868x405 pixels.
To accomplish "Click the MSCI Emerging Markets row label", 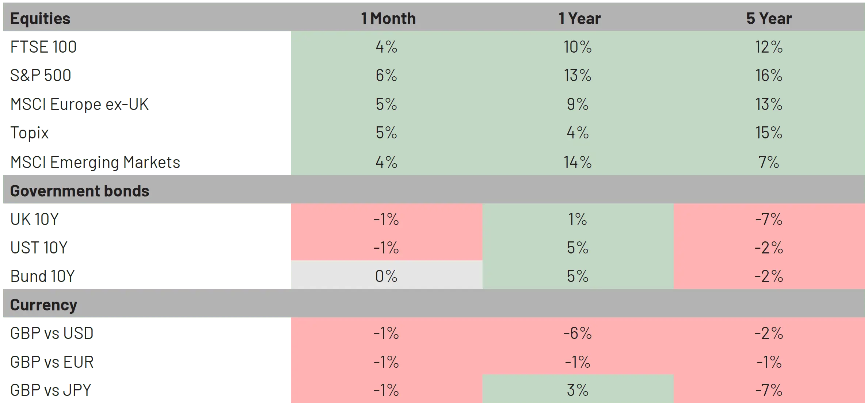I will (x=95, y=162).
